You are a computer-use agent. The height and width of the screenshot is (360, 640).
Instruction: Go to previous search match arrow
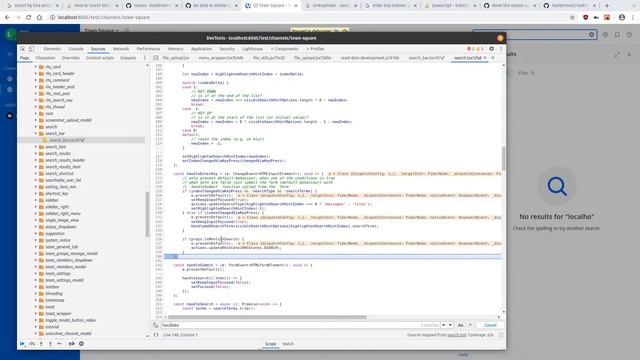(444, 325)
